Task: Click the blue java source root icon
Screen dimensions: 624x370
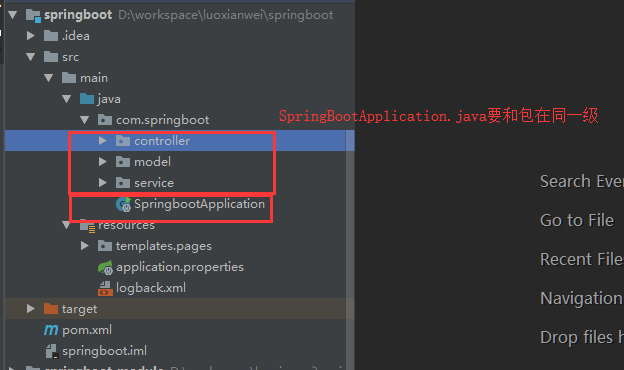Action: [87, 99]
